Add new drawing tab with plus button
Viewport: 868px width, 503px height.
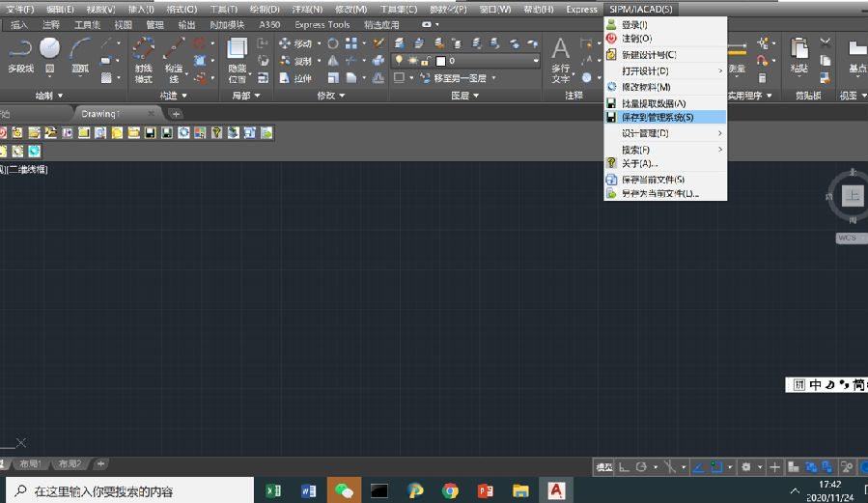click(176, 114)
